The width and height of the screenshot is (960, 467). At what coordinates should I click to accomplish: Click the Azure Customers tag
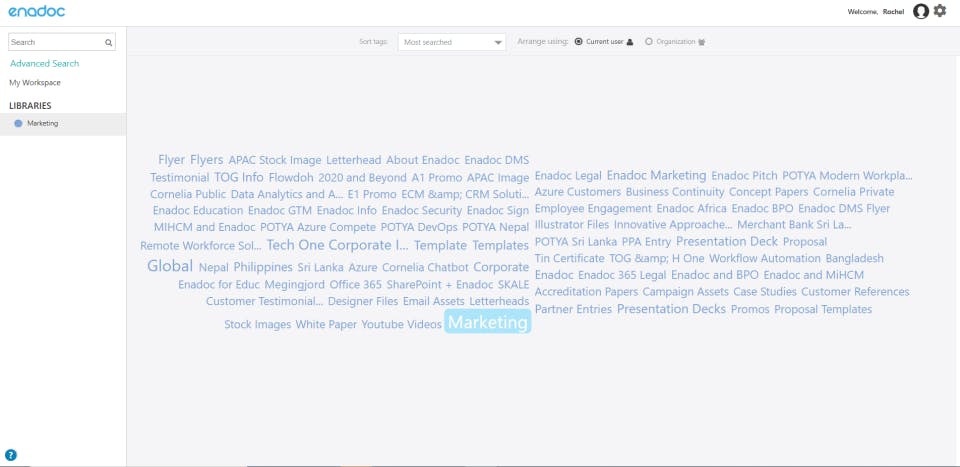pyautogui.click(x=577, y=192)
